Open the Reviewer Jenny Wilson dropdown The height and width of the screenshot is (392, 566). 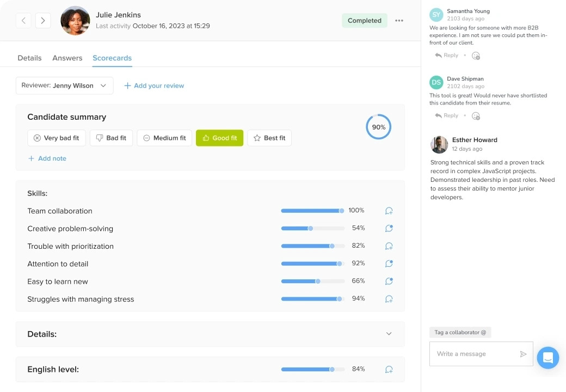tap(65, 85)
